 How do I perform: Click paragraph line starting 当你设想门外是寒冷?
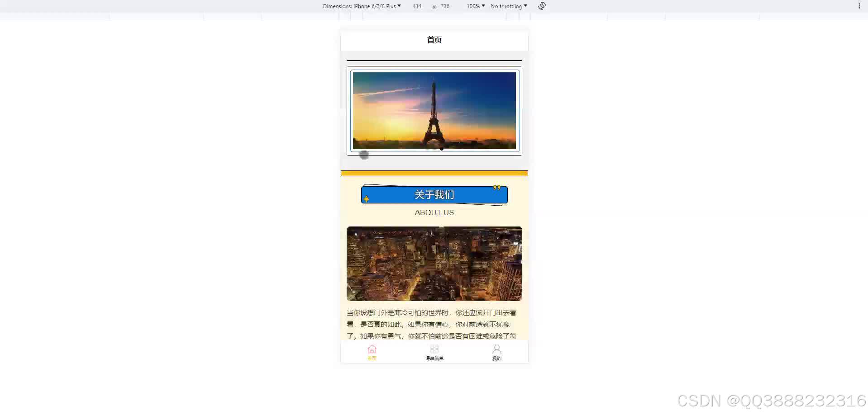click(x=431, y=312)
